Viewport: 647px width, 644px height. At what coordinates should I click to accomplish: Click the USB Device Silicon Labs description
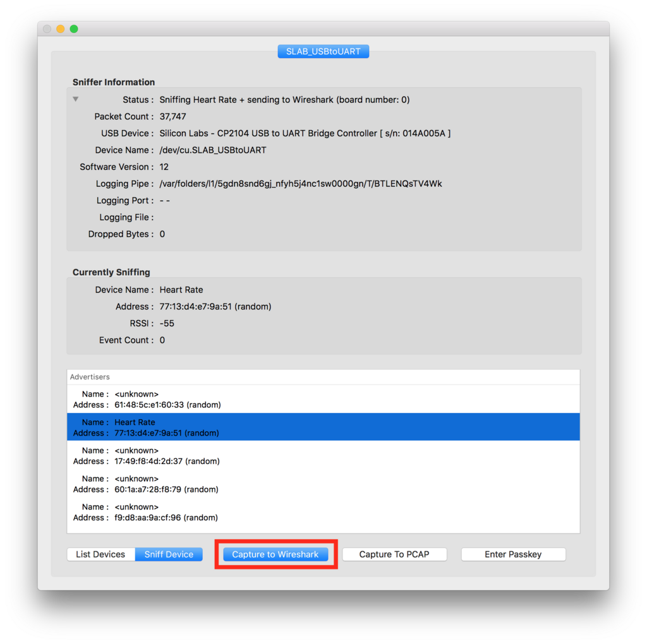tap(305, 133)
